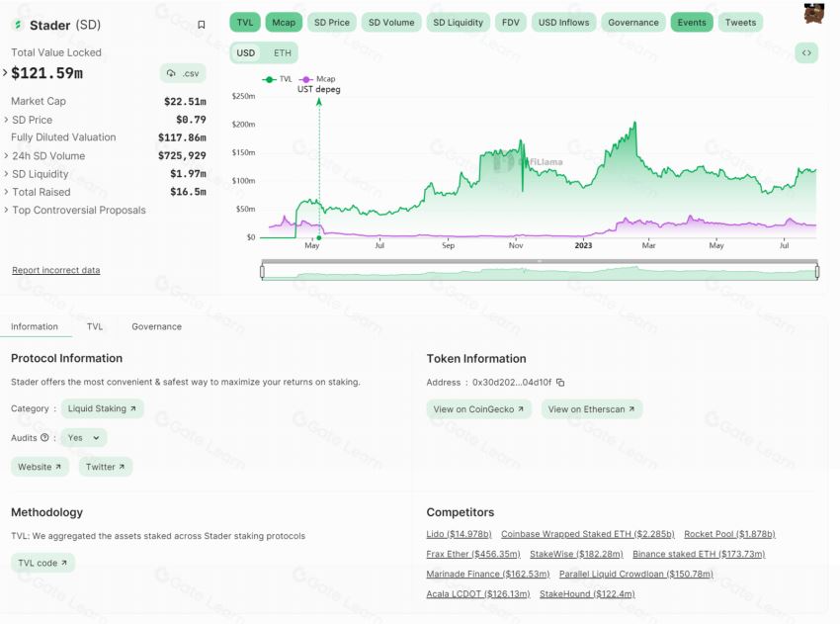Toggle the Mcap chart metric
This screenshot has height=624, width=840.
click(x=284, y=23)
